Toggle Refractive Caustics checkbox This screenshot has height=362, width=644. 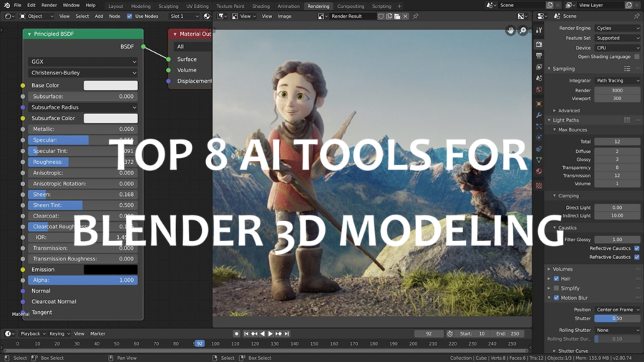pyautogui.click(x=637, y=257)
